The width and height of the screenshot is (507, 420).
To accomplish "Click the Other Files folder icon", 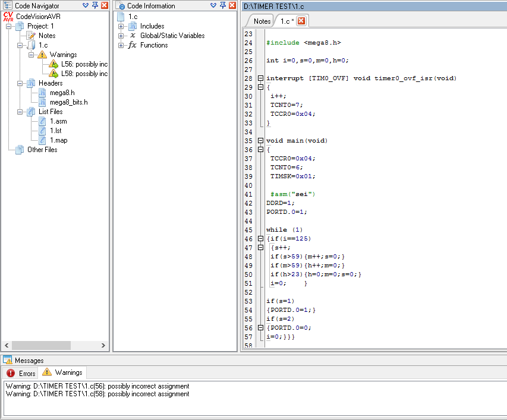I will tap(20, 150).
